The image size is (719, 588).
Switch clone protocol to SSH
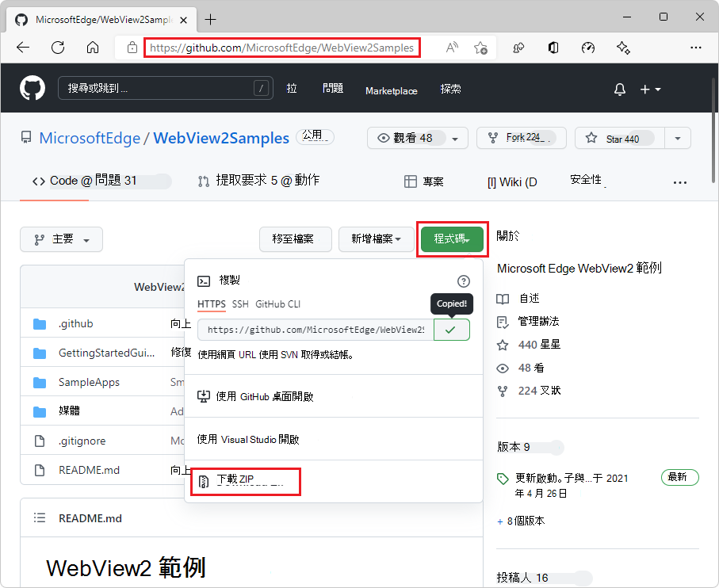pos(239,304)
